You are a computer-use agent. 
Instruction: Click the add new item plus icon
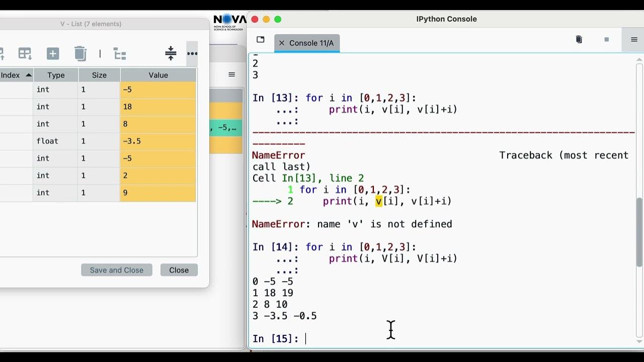[53, 54]
